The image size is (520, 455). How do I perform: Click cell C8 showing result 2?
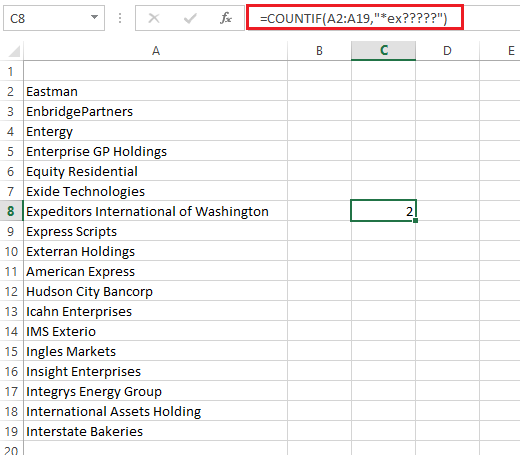coord(383,211)
